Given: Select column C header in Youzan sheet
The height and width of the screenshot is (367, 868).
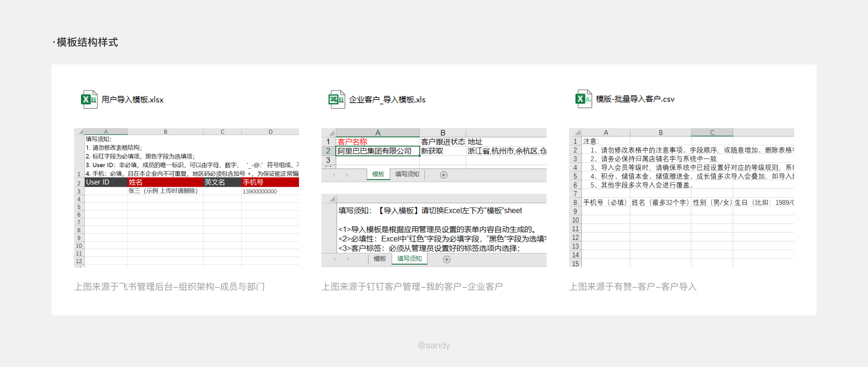Looking at the screenshot, I should click(x=712, y=133).
